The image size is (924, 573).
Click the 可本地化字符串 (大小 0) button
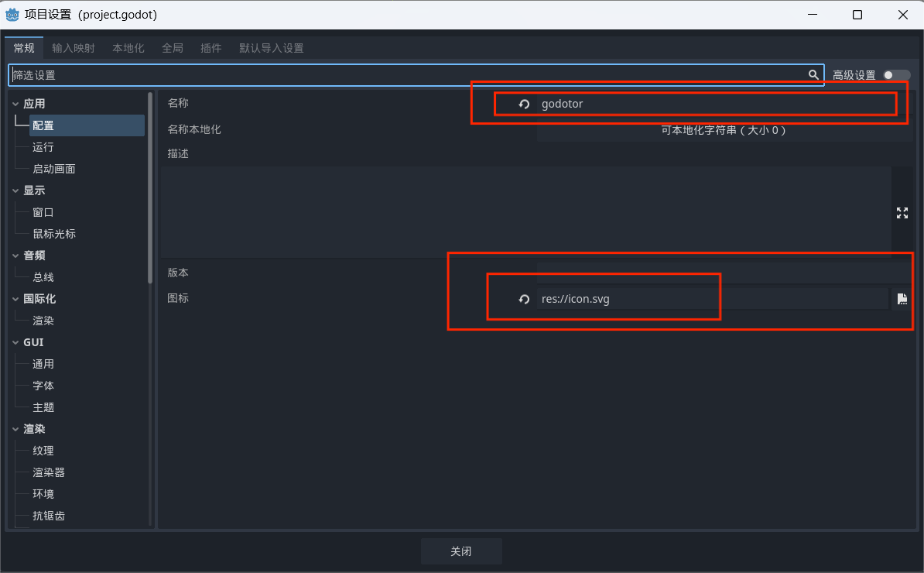(x=724, y=130)
